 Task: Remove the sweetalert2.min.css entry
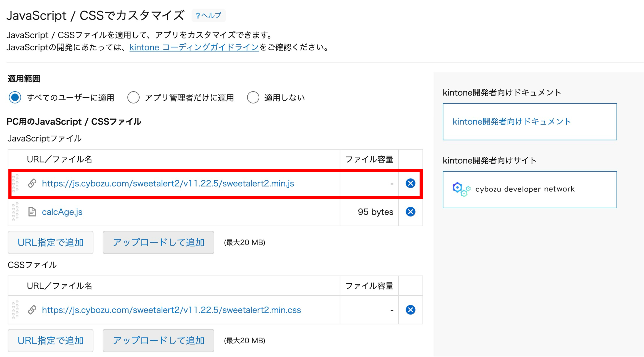click(410, 310)
